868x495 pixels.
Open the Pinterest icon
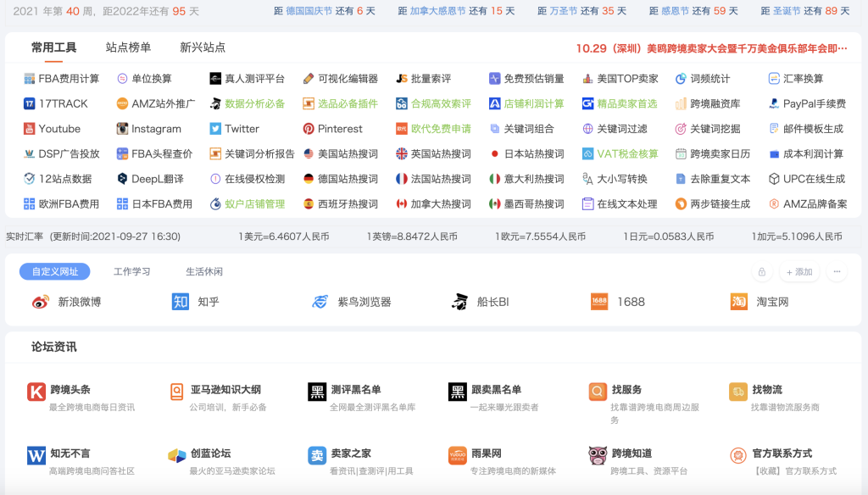(309, 129)
